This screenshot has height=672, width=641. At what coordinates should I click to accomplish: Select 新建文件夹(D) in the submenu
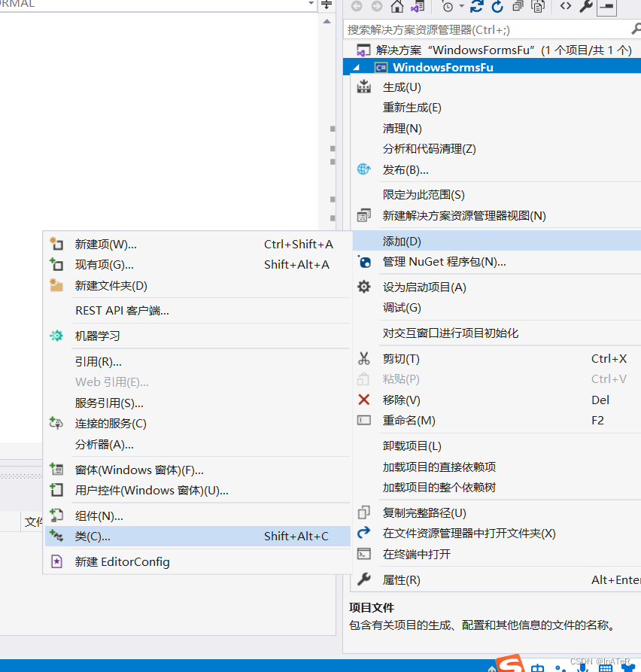point(198,285)
